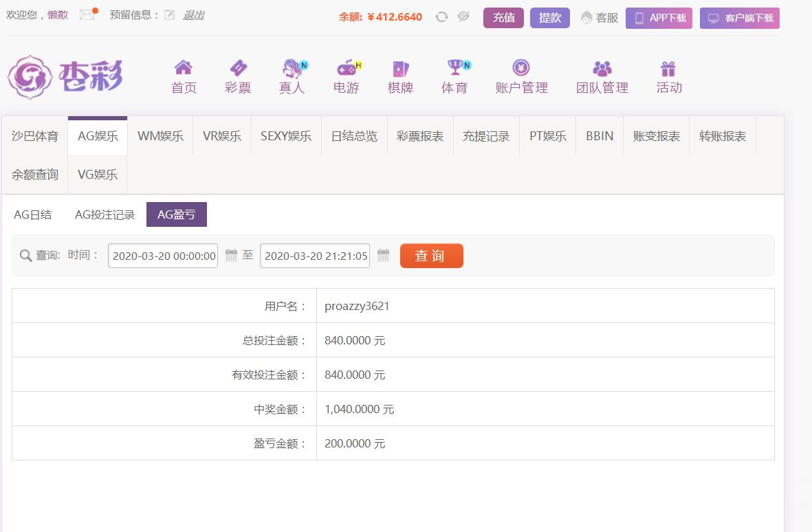812x532 pixels.
Task: Click the orange 查询 button
Action: click(x=431, y=256)
